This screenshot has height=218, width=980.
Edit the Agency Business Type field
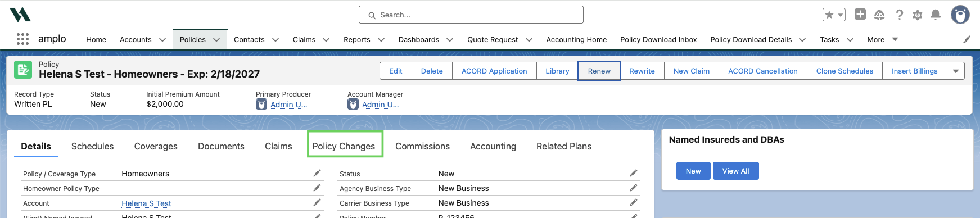point(634,188)
